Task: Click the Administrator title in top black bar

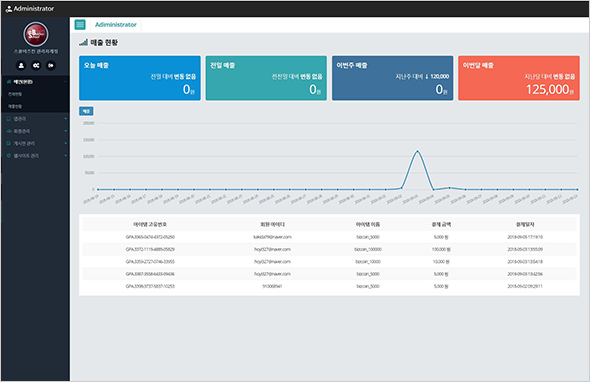Action: (x=34, y=9)
